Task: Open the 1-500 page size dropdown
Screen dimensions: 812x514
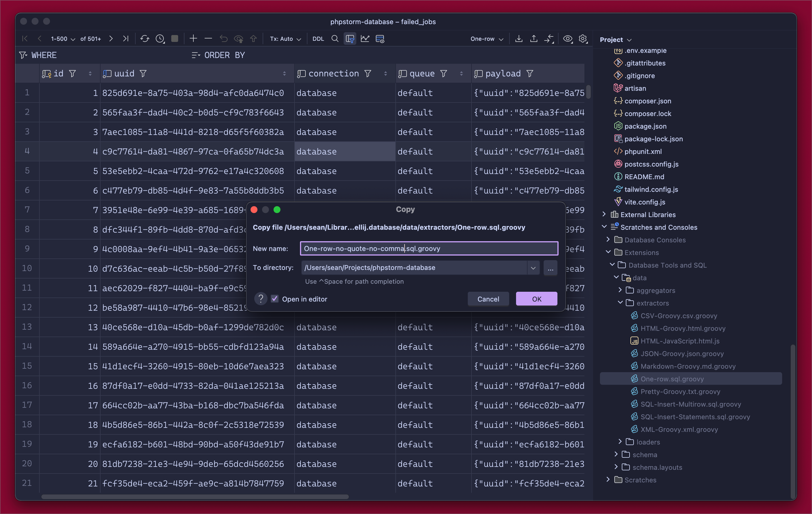Action: coord(63,39)
